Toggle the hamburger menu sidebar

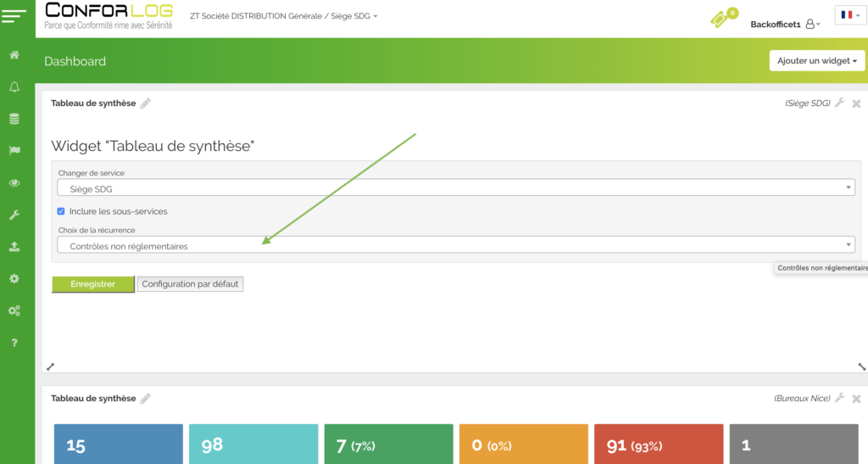[14, 16]
